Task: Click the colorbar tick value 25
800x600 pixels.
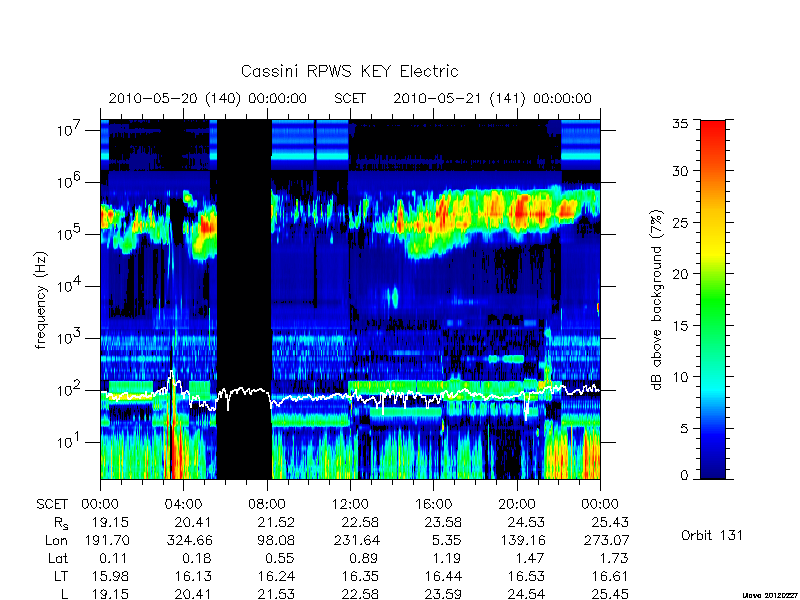Action: [680, 222]
